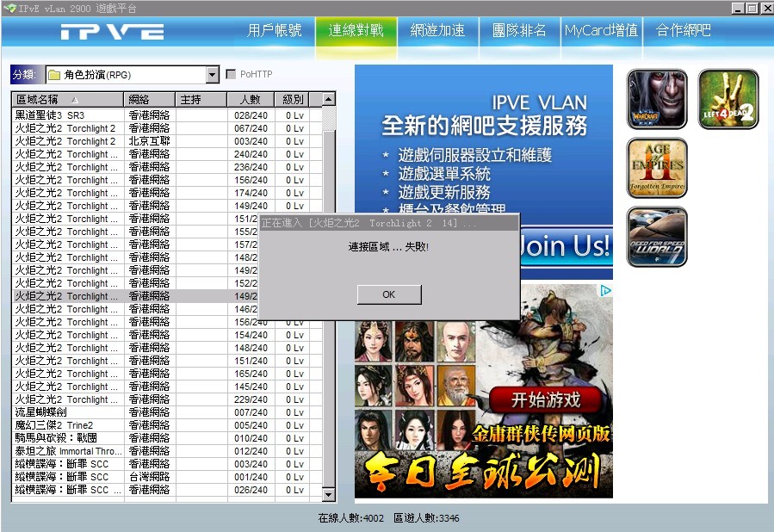Viewport: 774px width, 532px height.
Task: Click the 开始游戏 ad button
Action: click(546, 399)
